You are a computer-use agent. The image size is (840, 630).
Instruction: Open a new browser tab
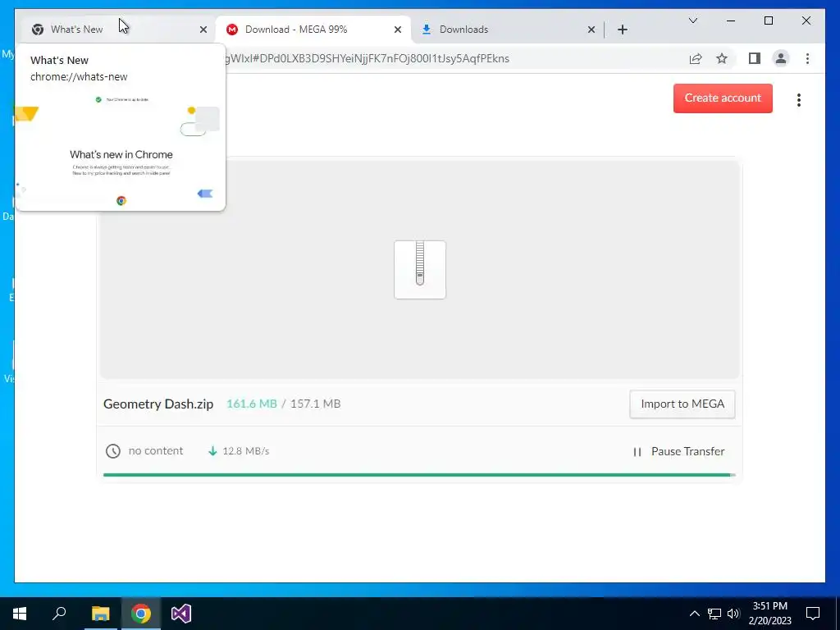pyautogui.click(x=623, y=30)
